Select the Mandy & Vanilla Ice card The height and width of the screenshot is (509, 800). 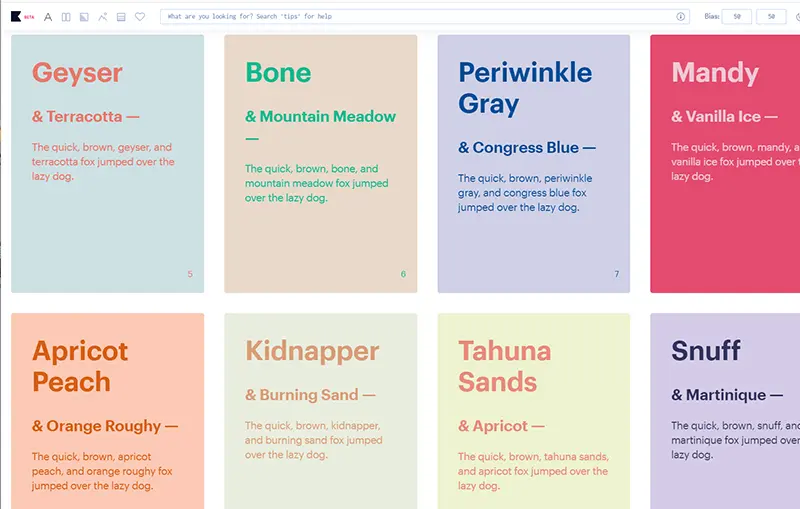725,164
